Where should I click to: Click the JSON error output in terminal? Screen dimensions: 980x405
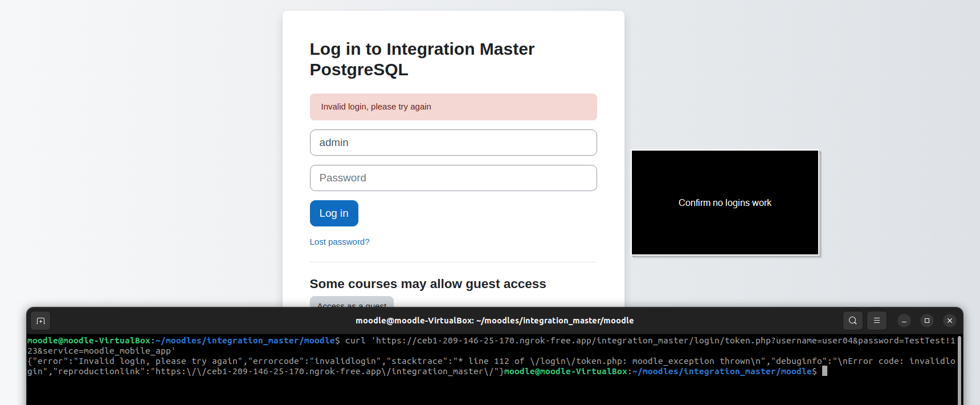click(x=491, y=366)
